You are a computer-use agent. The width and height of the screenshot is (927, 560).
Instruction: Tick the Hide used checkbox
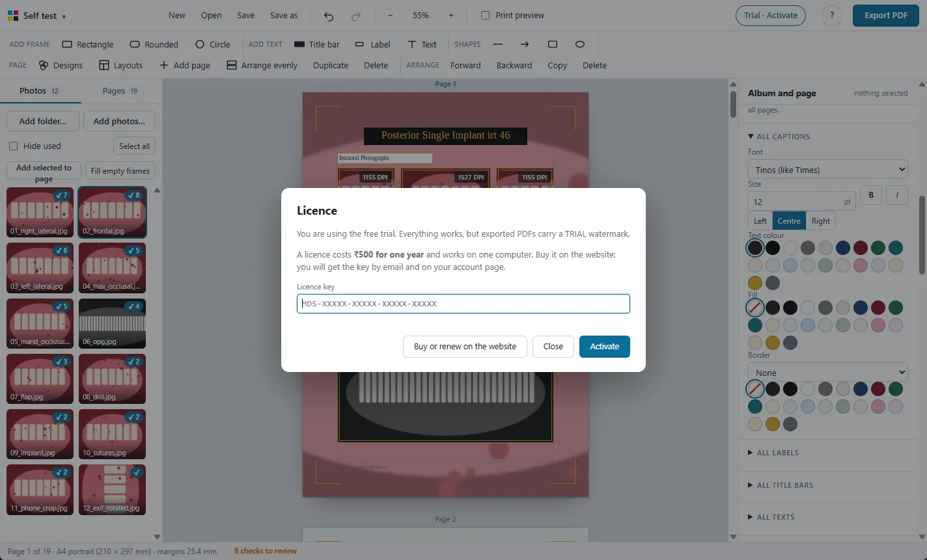click(x=13, y=146)
